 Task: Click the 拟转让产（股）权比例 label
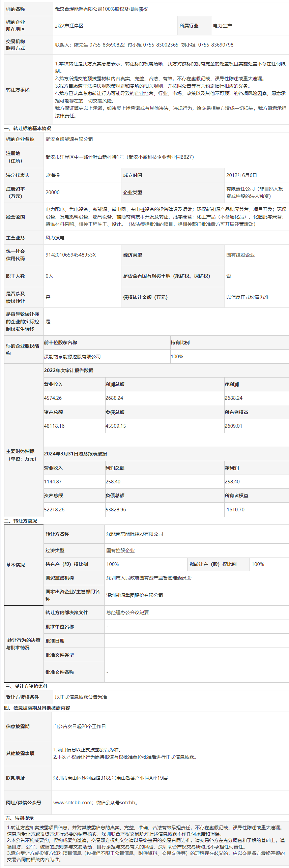click(x=213, y=564)
